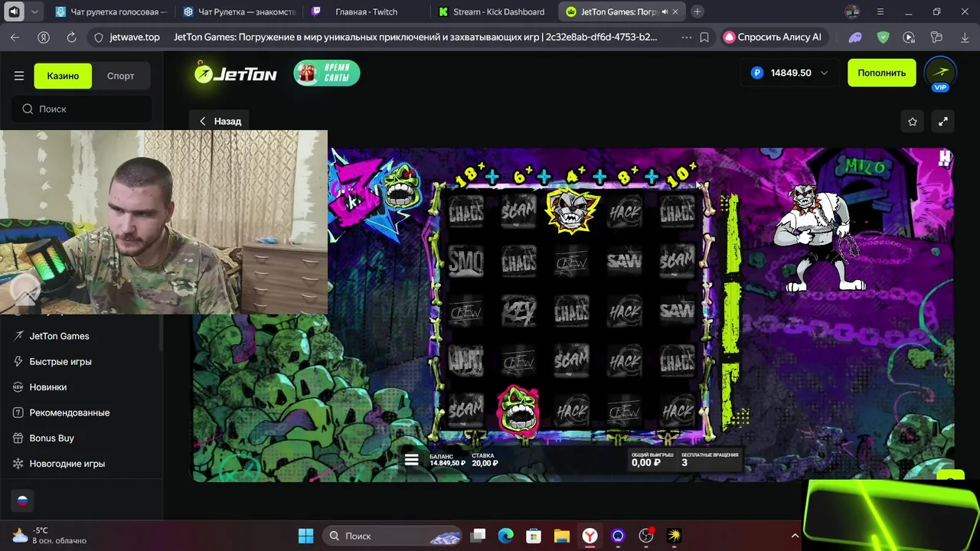Open OBS Studio from taskbar
This screenshot has width=980, height=551.
[x=646, y=536]
